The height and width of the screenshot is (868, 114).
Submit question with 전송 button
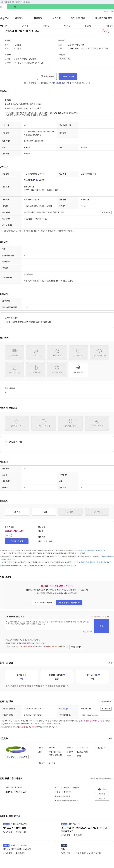tap(102, 626)
